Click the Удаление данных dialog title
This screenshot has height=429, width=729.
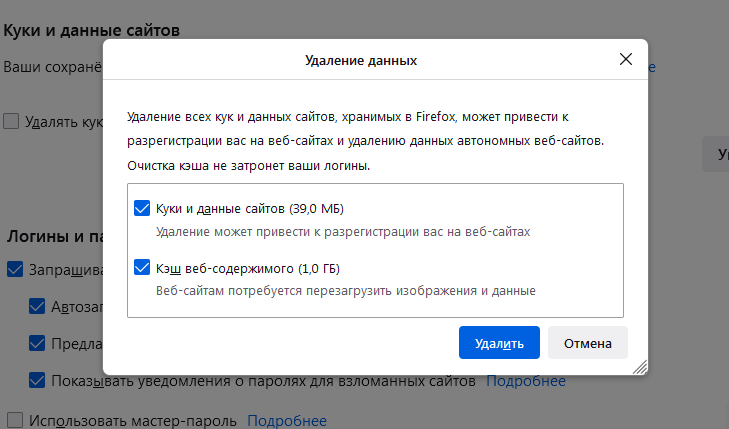tap(360, 61)
